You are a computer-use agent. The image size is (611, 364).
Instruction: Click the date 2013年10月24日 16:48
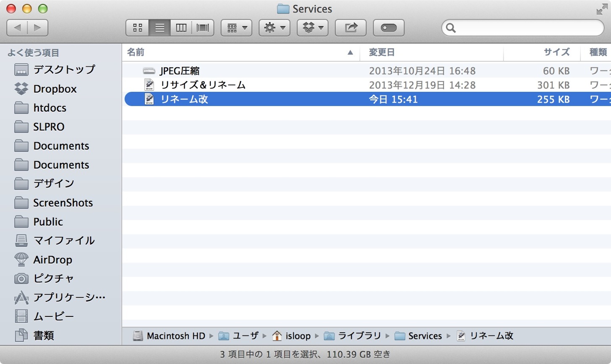click(x=422, y=71)
